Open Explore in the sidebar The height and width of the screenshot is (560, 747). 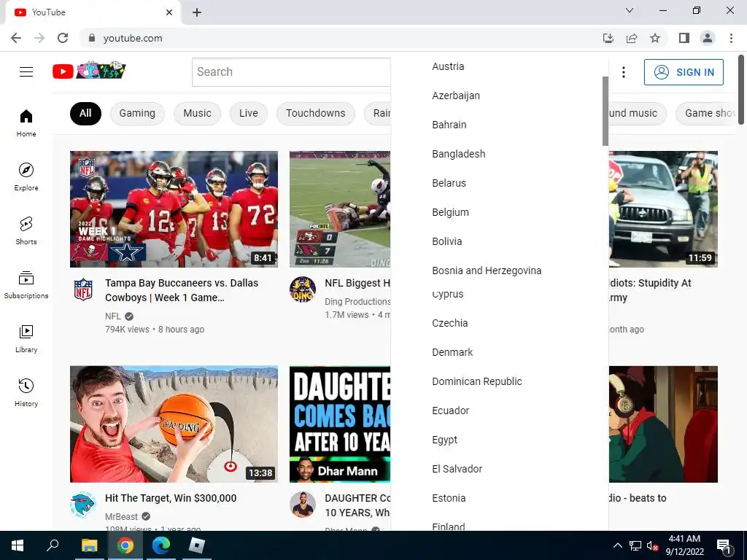coord(26,176)
